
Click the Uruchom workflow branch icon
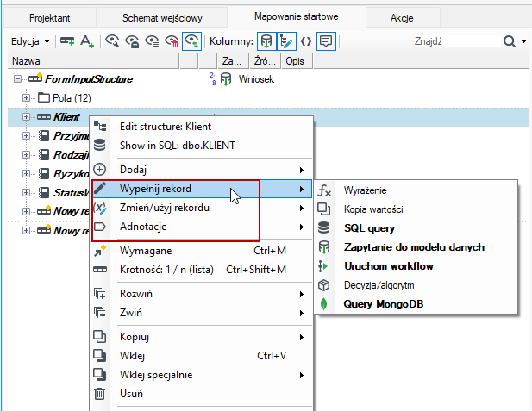323,266
